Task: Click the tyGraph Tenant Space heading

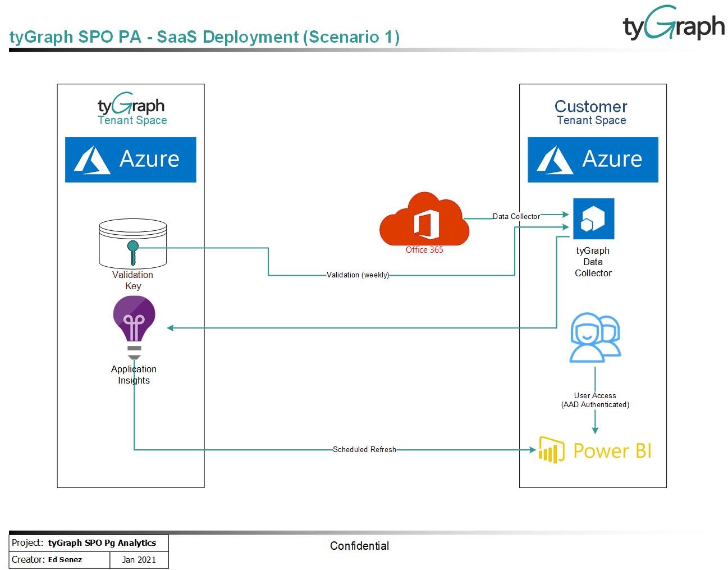Action: pyautogui.click(x=132, y=110)
